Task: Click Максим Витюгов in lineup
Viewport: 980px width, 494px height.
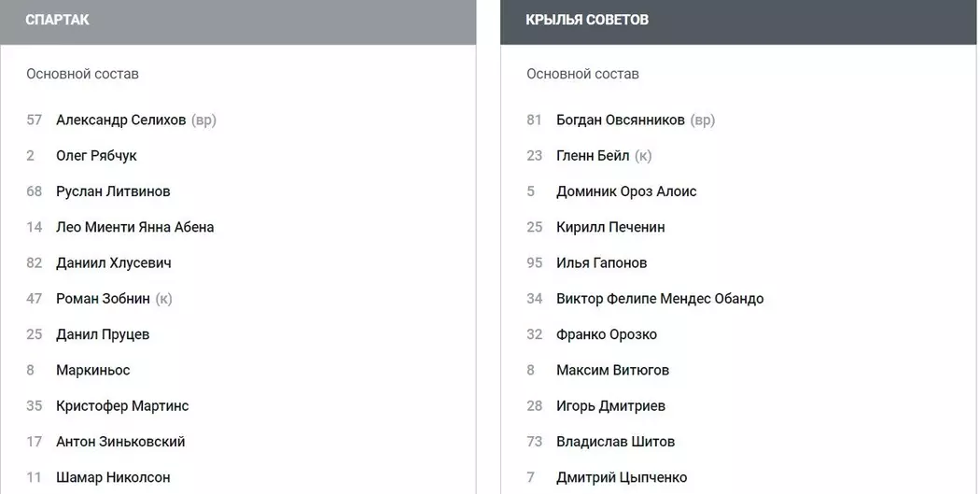Action: 612,371
